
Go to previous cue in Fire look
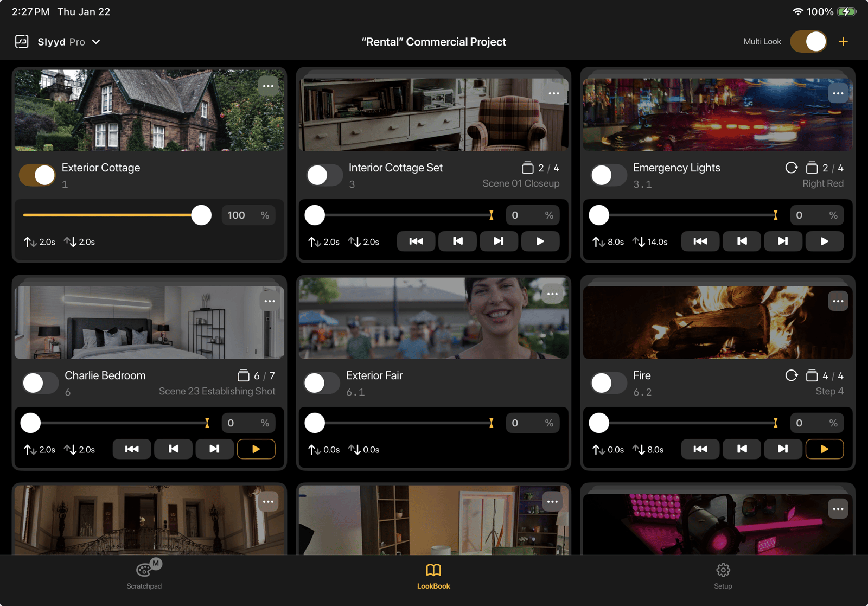(742, 449)
